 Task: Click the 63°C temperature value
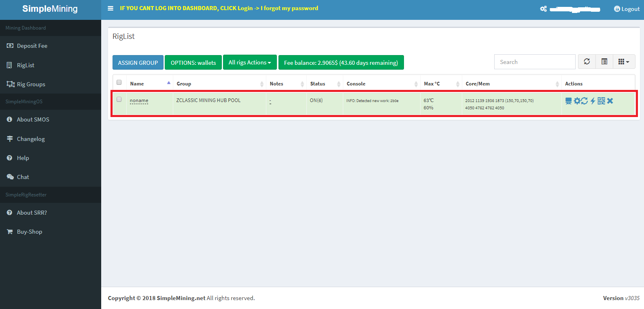[x=429, y=100]
